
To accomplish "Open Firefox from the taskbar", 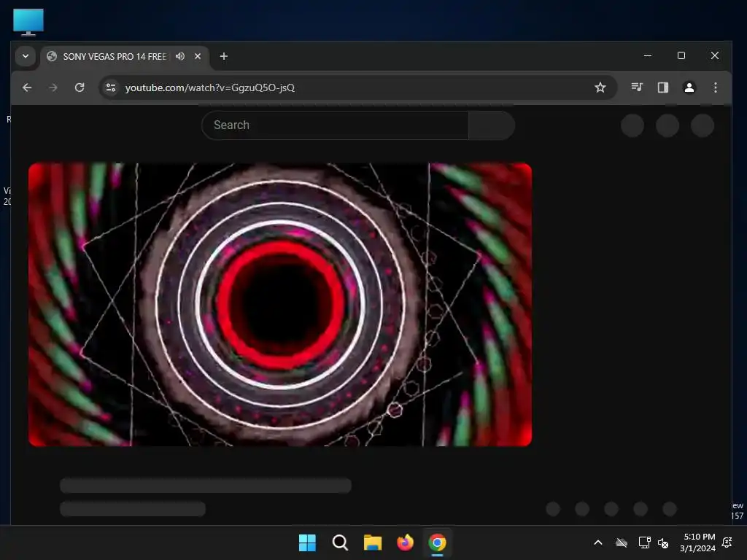I will [405, 542].
